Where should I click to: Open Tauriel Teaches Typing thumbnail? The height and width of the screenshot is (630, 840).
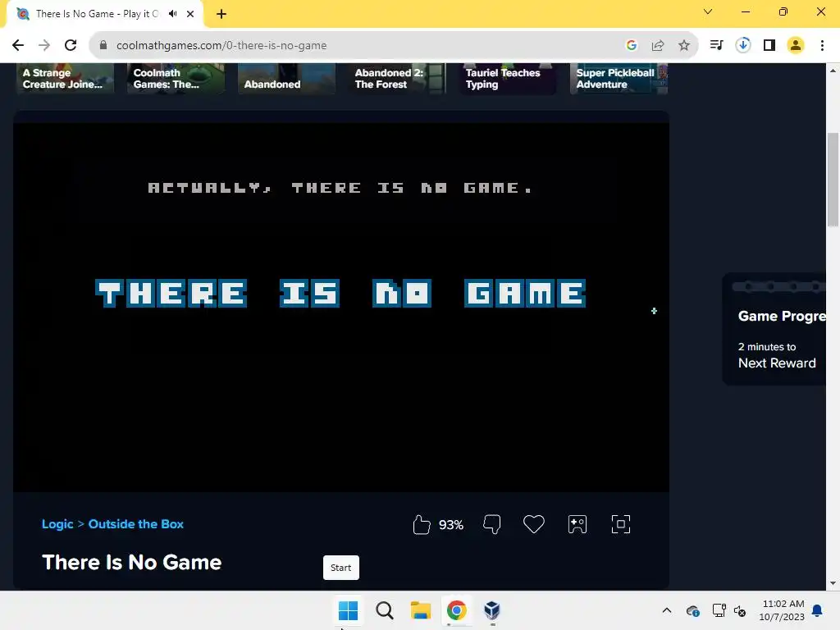coord(508,79)
